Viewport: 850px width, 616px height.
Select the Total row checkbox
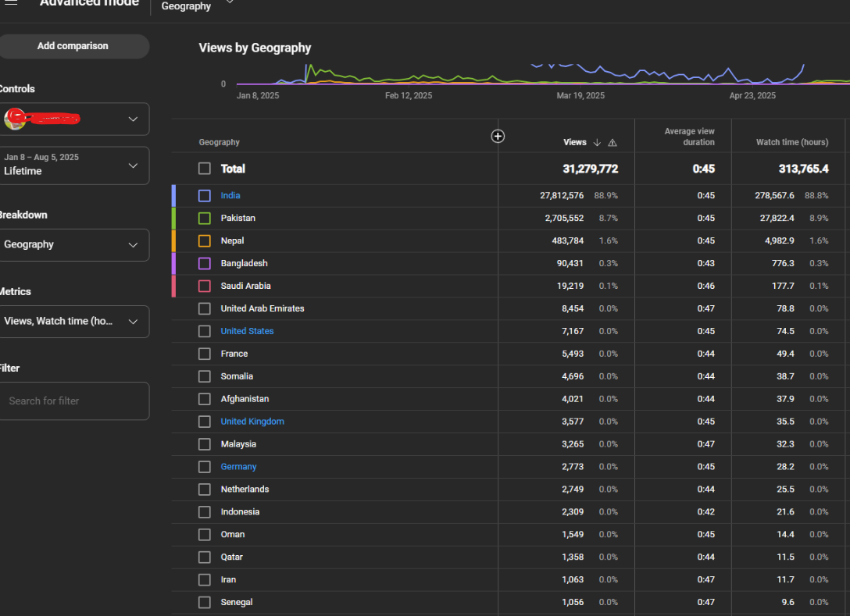(205, 169)
